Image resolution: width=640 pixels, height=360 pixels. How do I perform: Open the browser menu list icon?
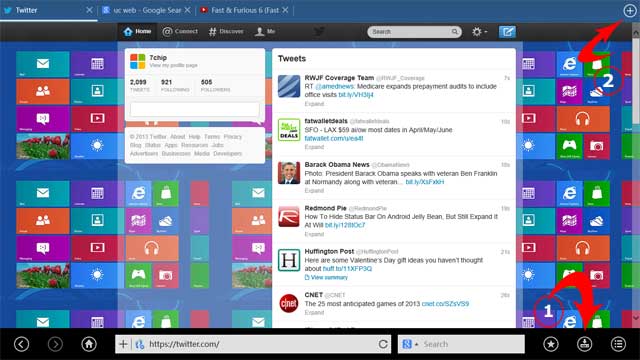(618, 344)
